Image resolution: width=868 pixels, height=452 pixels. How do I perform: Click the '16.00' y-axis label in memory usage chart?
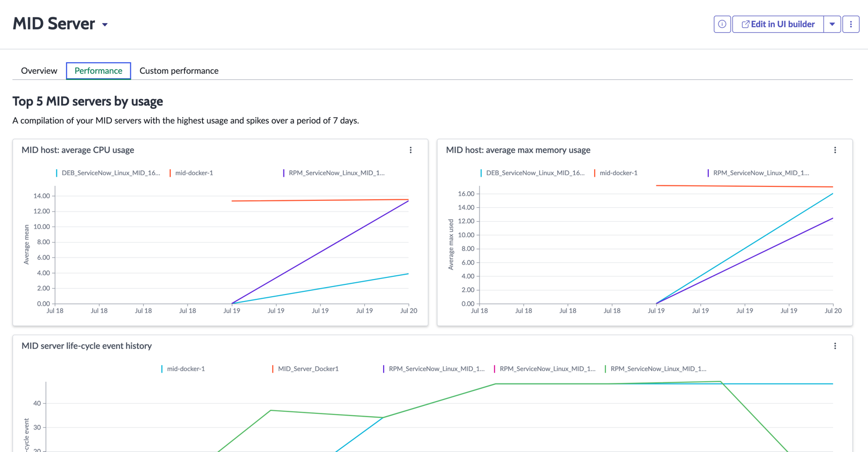466,194
